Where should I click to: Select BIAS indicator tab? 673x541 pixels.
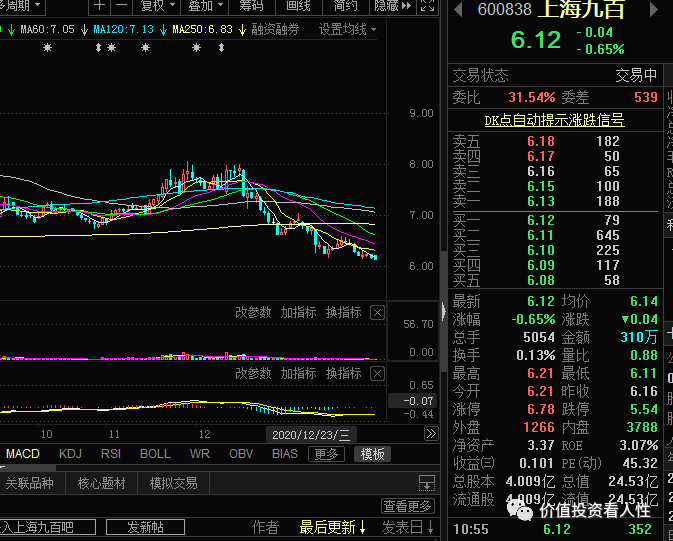285,454
